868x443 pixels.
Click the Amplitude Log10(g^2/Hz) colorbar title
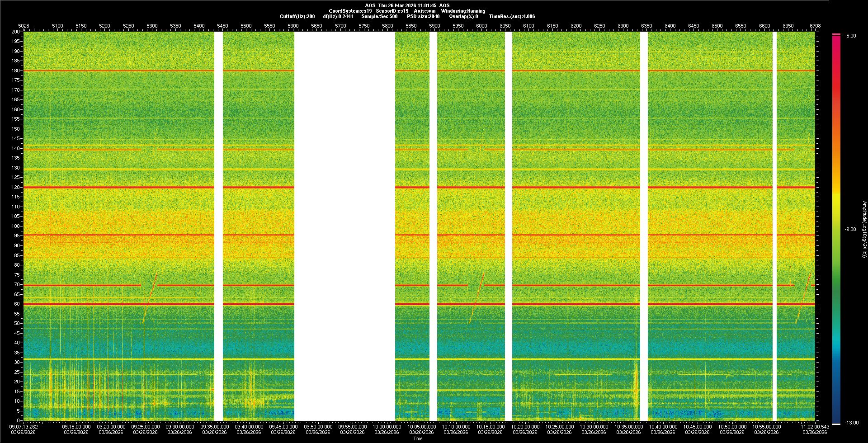point(864,229)
